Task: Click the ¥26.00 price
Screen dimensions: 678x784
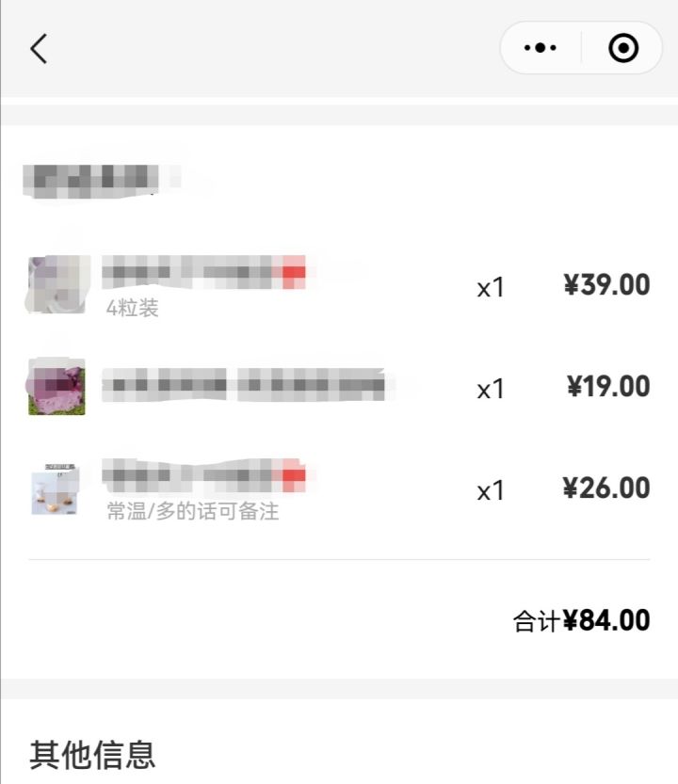Action: 606,488
